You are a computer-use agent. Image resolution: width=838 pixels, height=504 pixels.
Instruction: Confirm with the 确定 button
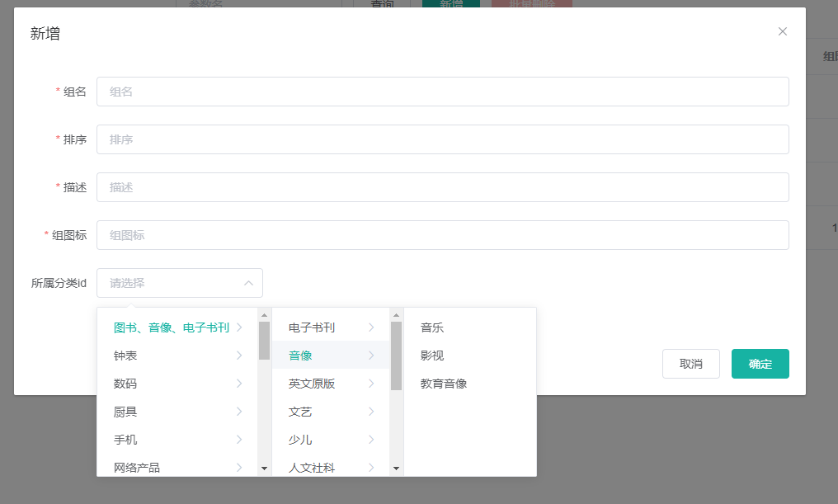[x=760, y=364]
